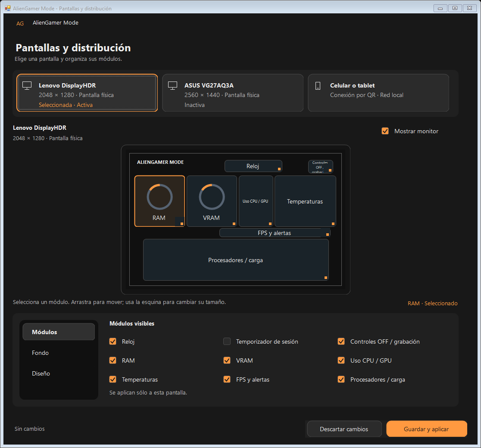The width and height of the screenshot is (481, 448).
Task: Uncheck the Uso CPU / GPU checkbox
Action: (x=341, y=360)
